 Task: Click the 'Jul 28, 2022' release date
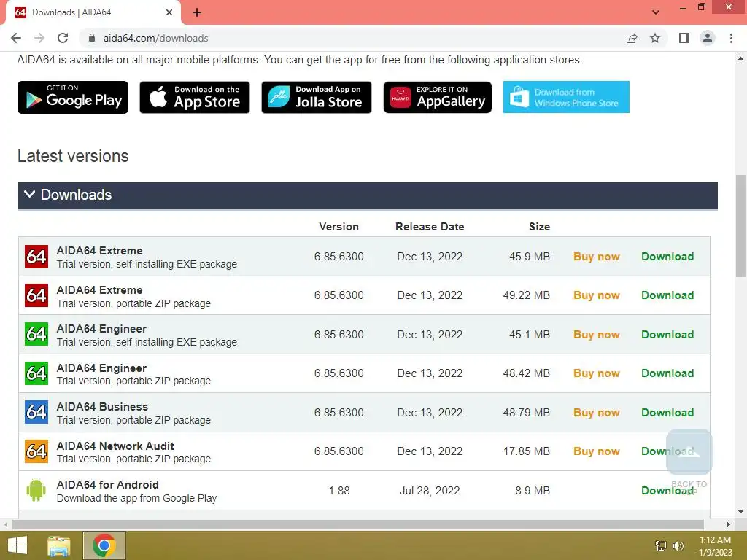coord(430,491)
